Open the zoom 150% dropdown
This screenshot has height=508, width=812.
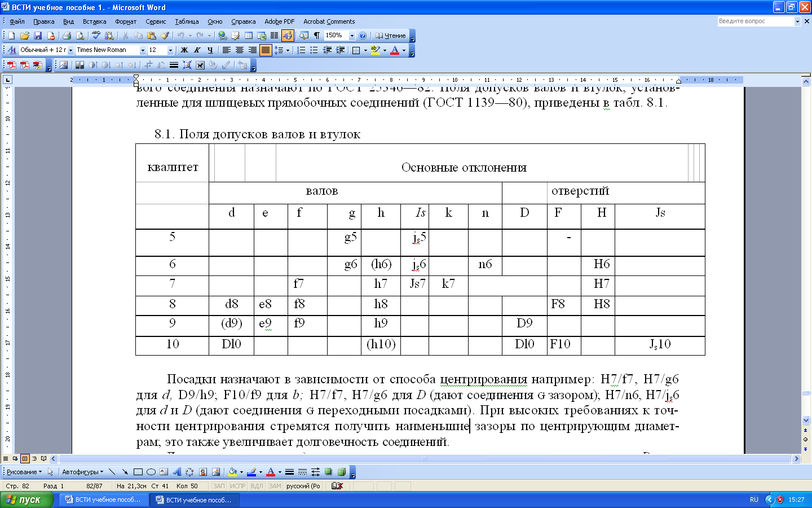pos(352,36)
